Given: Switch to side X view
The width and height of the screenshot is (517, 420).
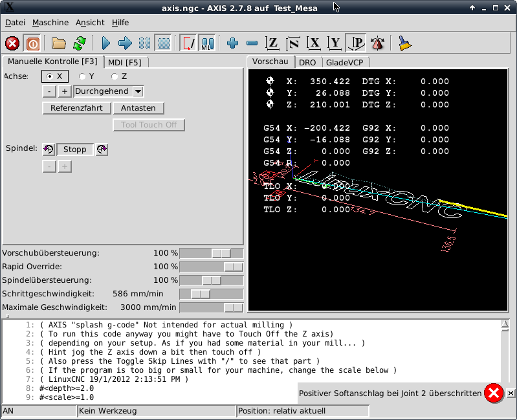Looking at the screenshot, I should click(314, 43).
